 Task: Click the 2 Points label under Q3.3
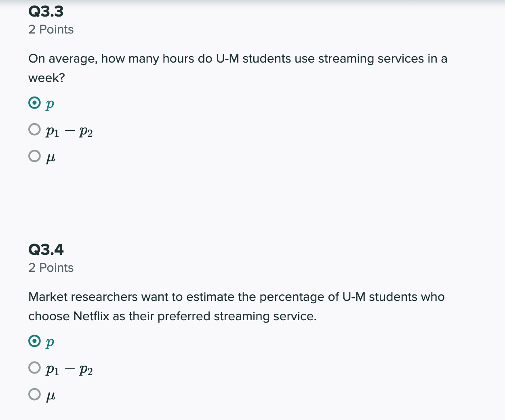click(x=51, y=29)
